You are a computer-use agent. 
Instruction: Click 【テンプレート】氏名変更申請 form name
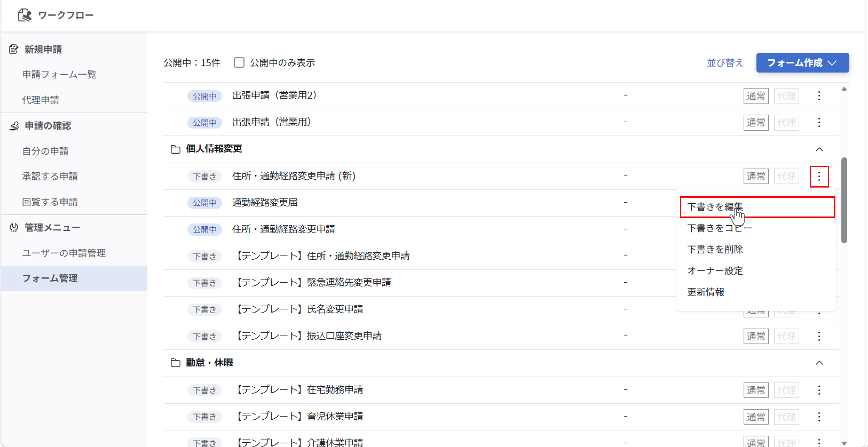pyautogui.click(x=298, y=309)
